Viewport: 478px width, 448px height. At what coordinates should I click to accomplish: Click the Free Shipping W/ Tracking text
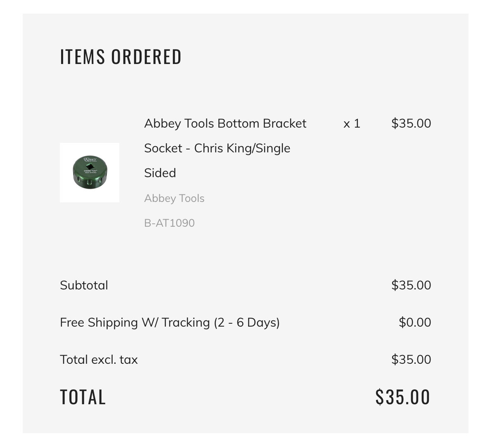tap(135, 322)
